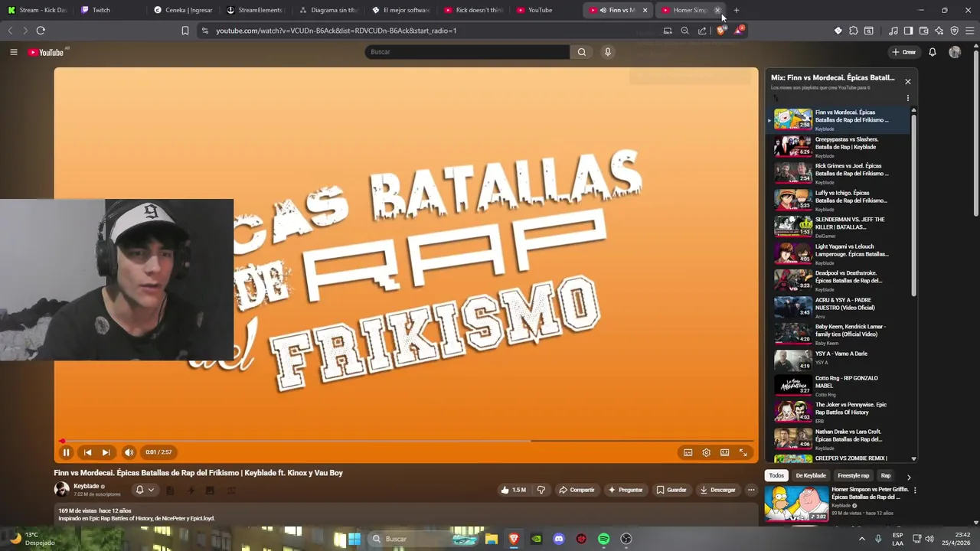Play Deadpool vs Deathstroke playlist item

tap(840, 279)
